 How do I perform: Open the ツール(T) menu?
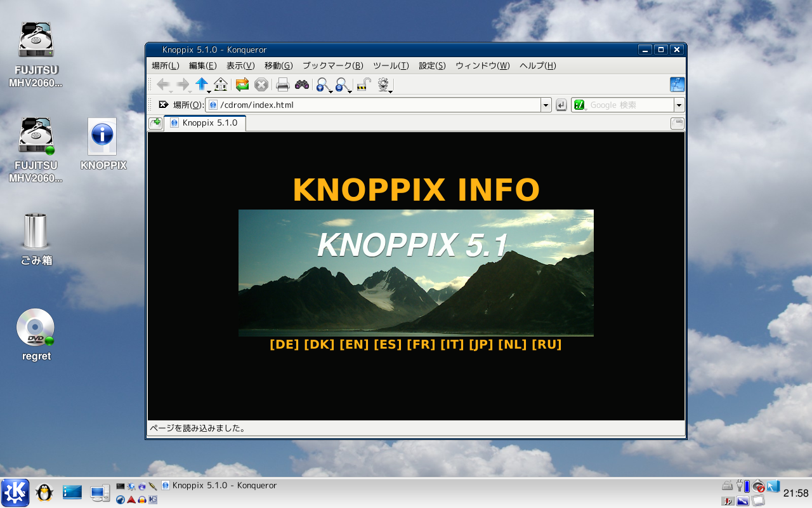[x=391, y=65]
